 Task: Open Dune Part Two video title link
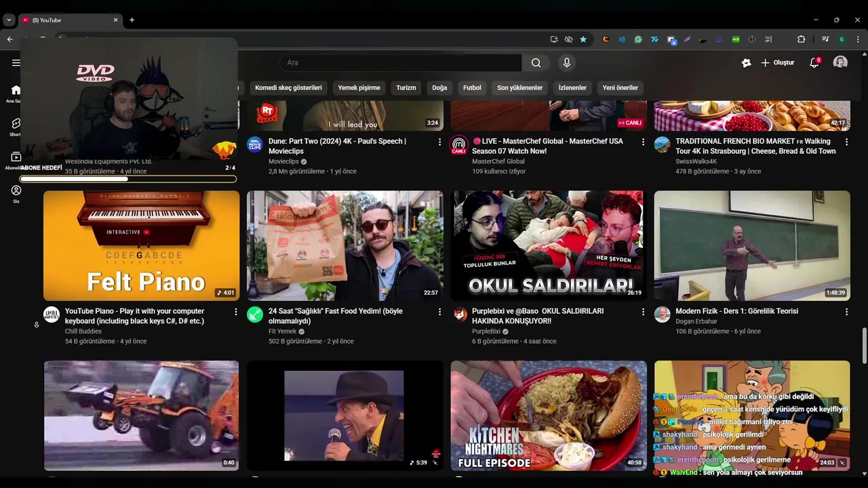click(x=337, y=146)
